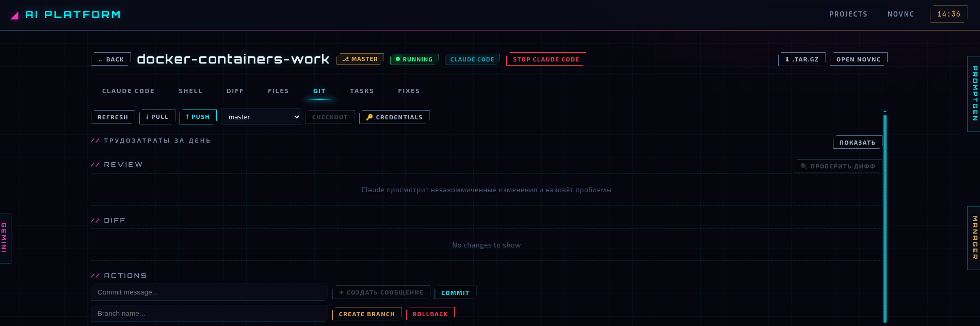
Task: Switch to the FIXES tab
Action: tap(409, 91)
